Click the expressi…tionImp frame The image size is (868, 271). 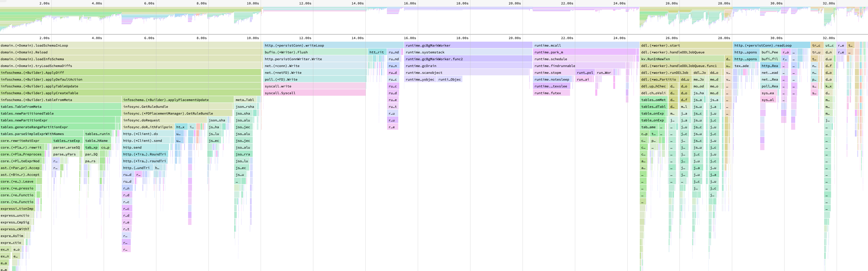[x=18, y=209]
